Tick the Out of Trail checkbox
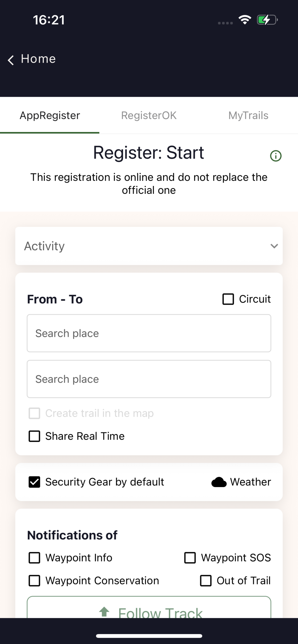Viewport: 298px width, 644px height. click(206, 581)
